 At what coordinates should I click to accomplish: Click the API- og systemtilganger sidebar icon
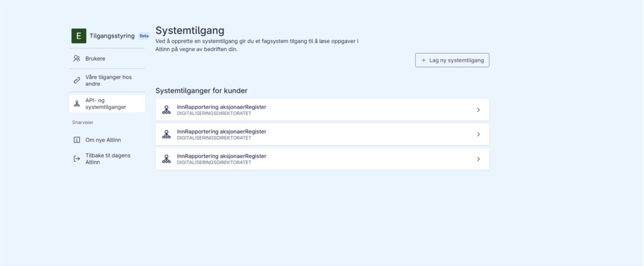click(x=77, y=104)
